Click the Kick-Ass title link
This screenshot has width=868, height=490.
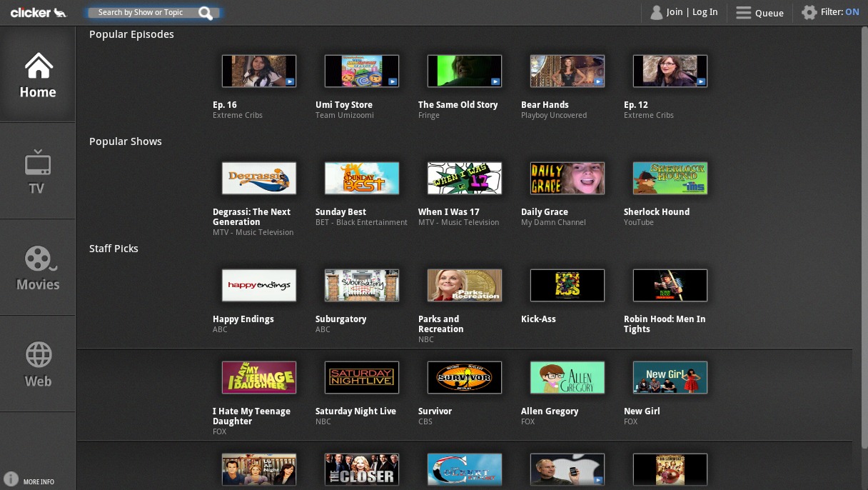click(538, 319)
